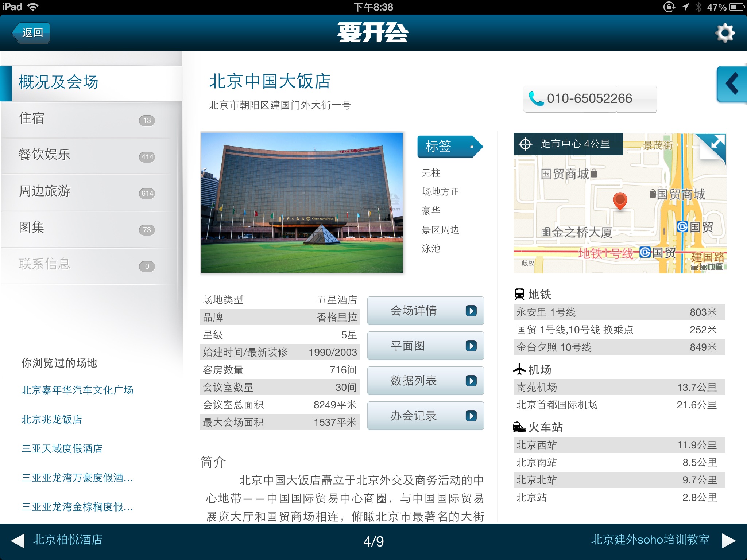The image size is (747, 560).
Task: Select 概况及会场 tab
Action: (x=91, y=83)
